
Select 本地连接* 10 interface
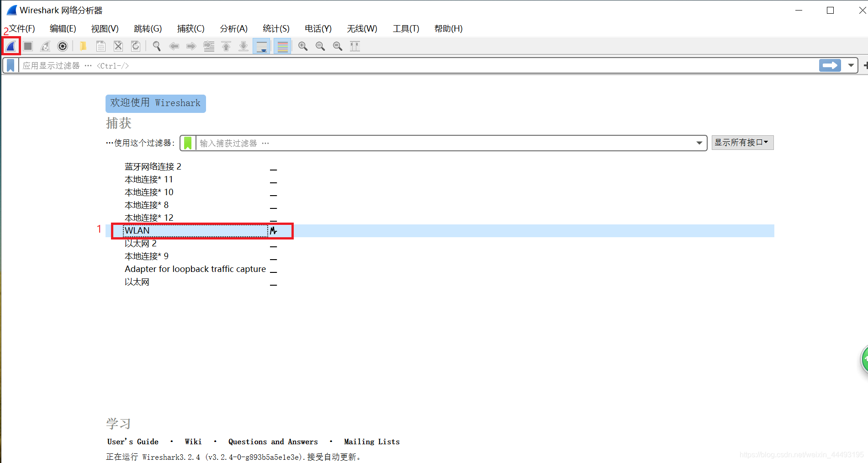coord(149,192)
